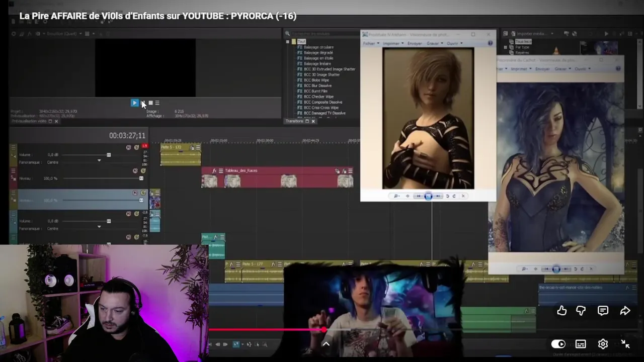
Task: Select BCC Burnt Film transition
Action: 315,91
